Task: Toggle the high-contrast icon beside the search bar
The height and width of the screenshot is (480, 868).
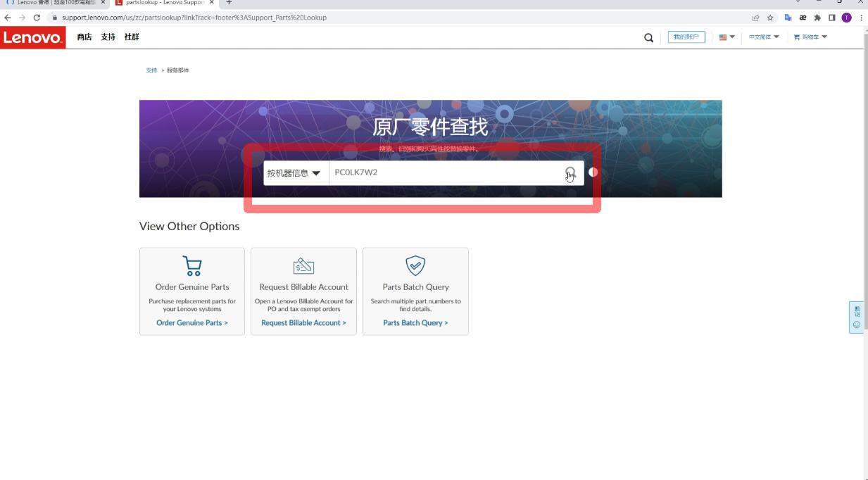Action: pos(593,172)
